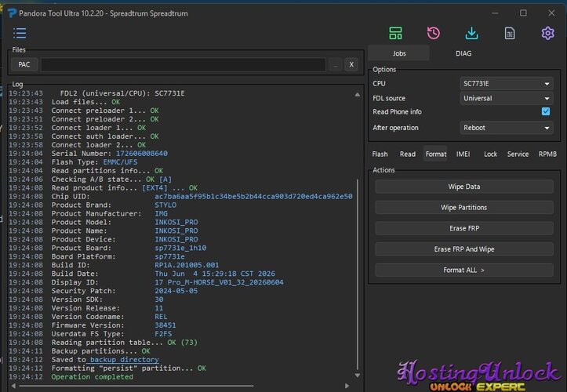Open the After operation Reboot dropdown
The height and width of the screenshot is (392, 567).
point(507,128)
